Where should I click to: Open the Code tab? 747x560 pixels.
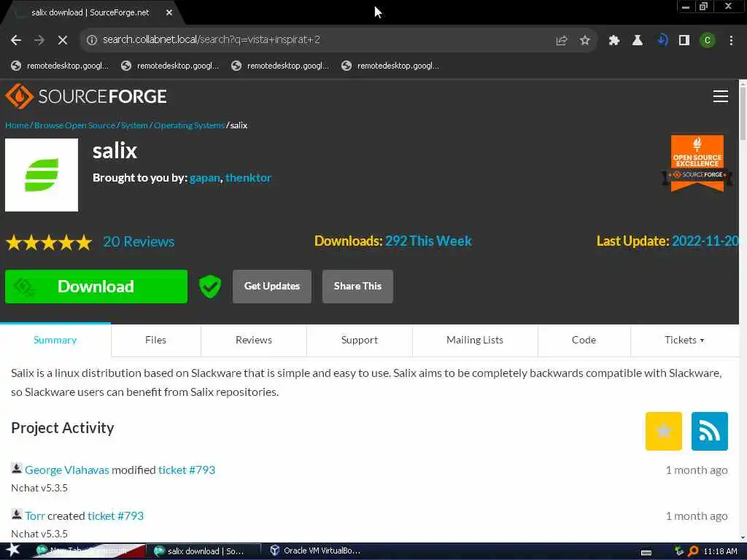(x=584, y=340)
